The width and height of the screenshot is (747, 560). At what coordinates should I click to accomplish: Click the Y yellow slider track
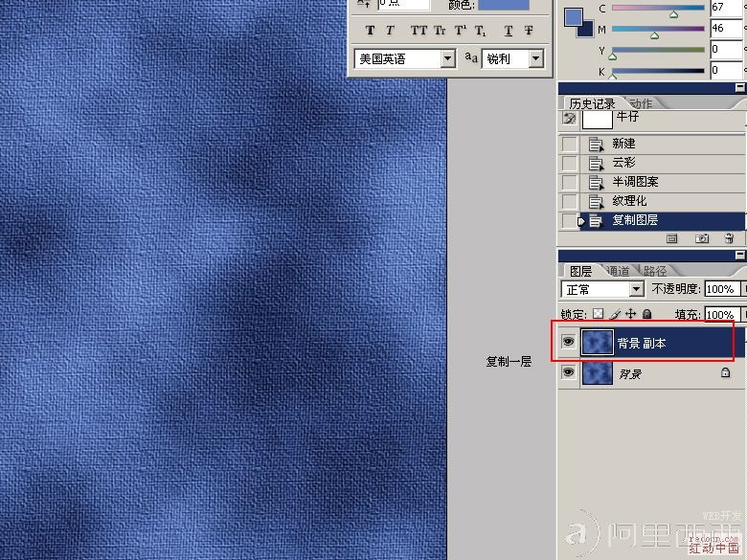(658, 50)
